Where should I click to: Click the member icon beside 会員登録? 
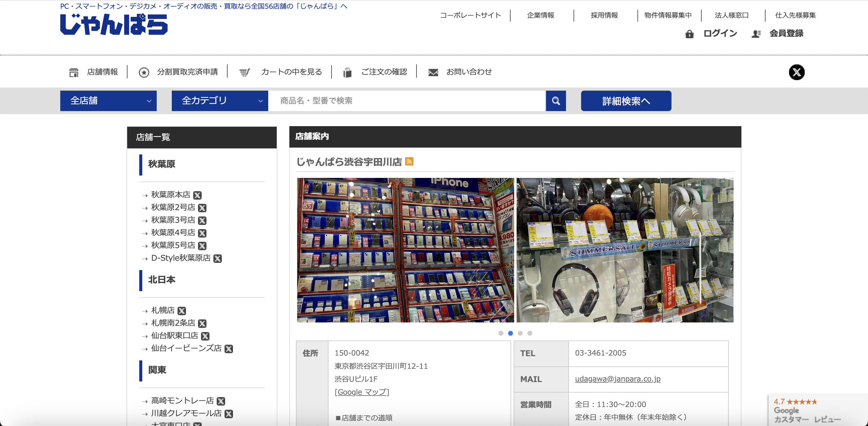[x=756, y=34]
